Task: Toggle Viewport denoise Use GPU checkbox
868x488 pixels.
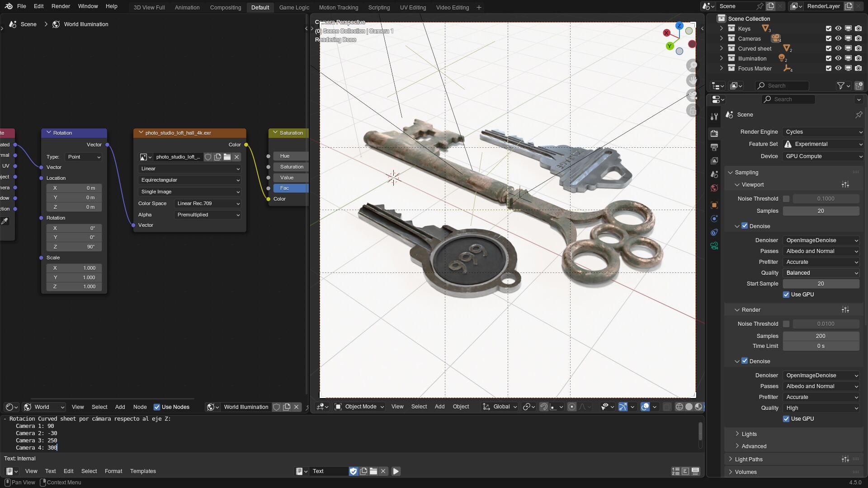Action: click(786, 295)
